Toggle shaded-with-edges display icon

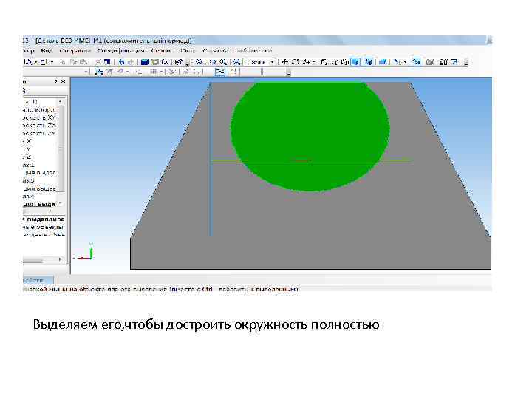pos(369,62)
